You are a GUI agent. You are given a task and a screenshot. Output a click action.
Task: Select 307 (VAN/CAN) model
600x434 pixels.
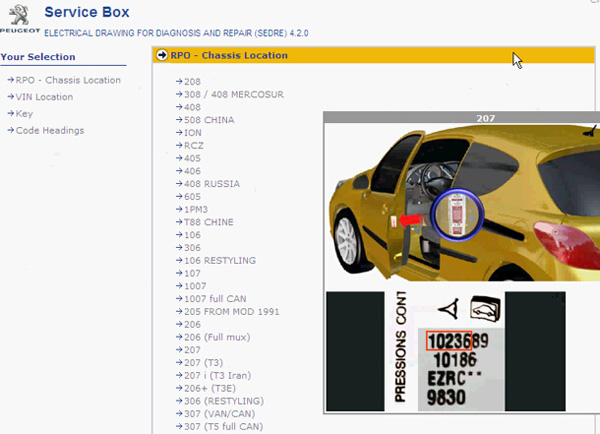click(219, 414)
